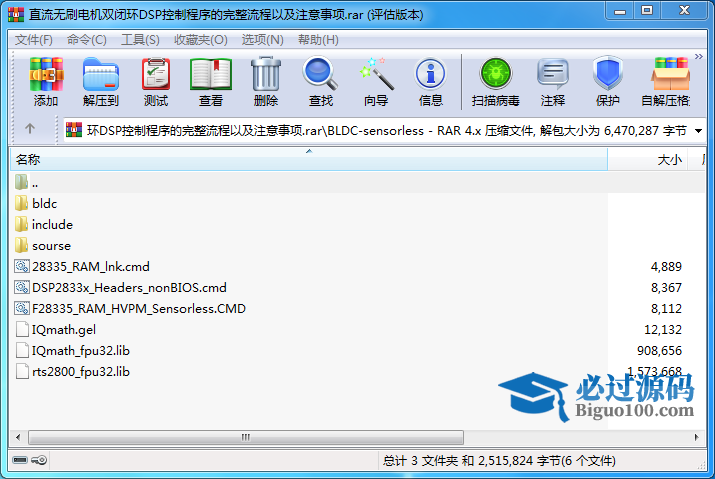Click the self-extracting (自解压格式) icon
This screenshot has height=479, width=715.
pyautogui.click(x=667, y=81)
